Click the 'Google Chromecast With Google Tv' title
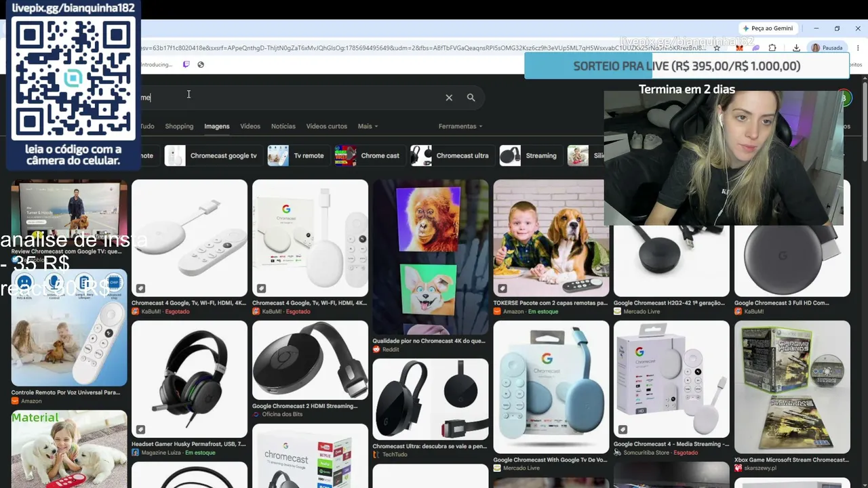Viewport: 868px width, 488px height. tap(550, 460)
